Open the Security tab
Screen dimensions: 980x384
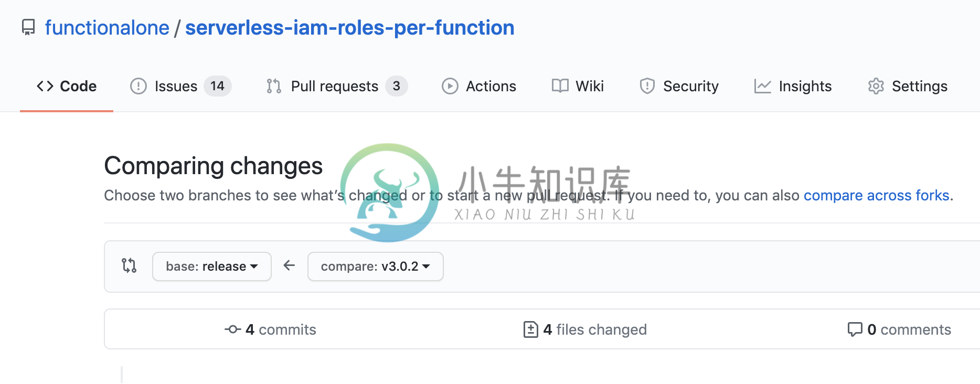pos(679,86)
